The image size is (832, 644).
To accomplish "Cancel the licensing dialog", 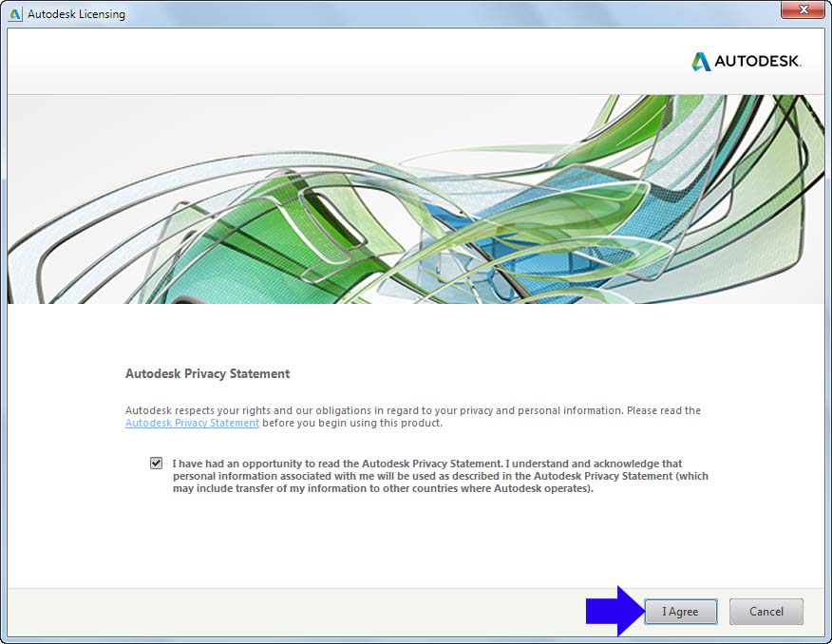I will 766,612.
